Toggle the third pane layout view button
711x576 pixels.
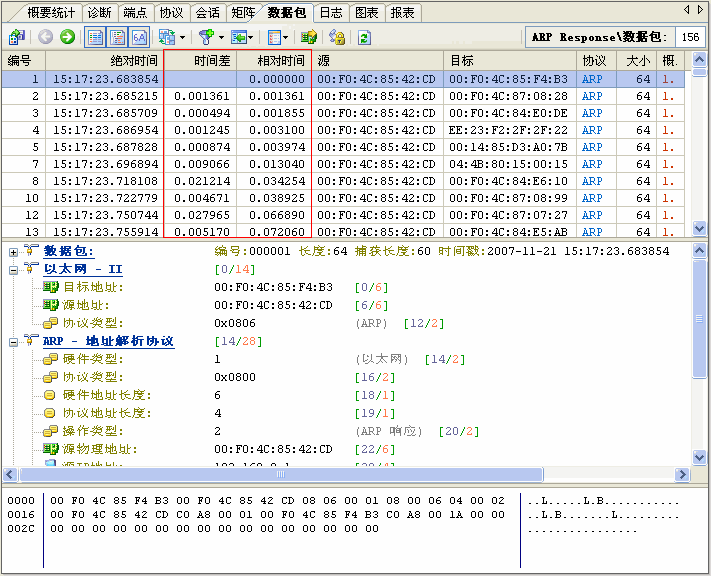click(139, 37)
